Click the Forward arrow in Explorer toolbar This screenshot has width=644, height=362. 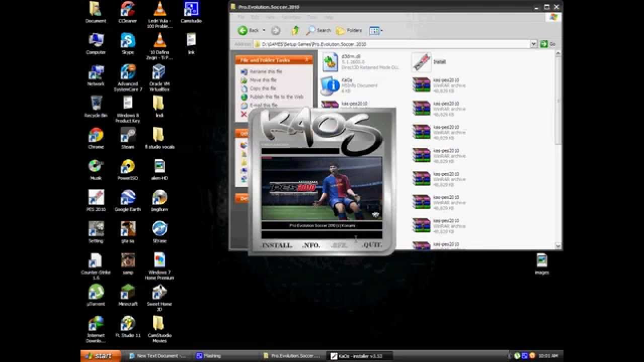click(275, 31)
